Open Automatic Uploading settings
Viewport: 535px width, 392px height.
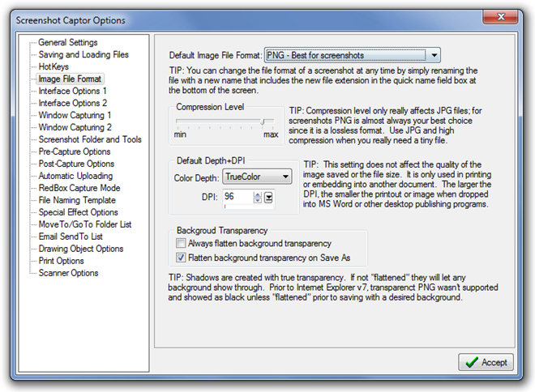(x=75, y=176)
